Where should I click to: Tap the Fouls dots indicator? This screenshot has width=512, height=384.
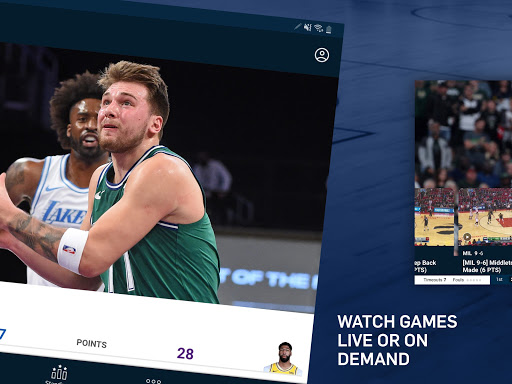pos(467,280)
